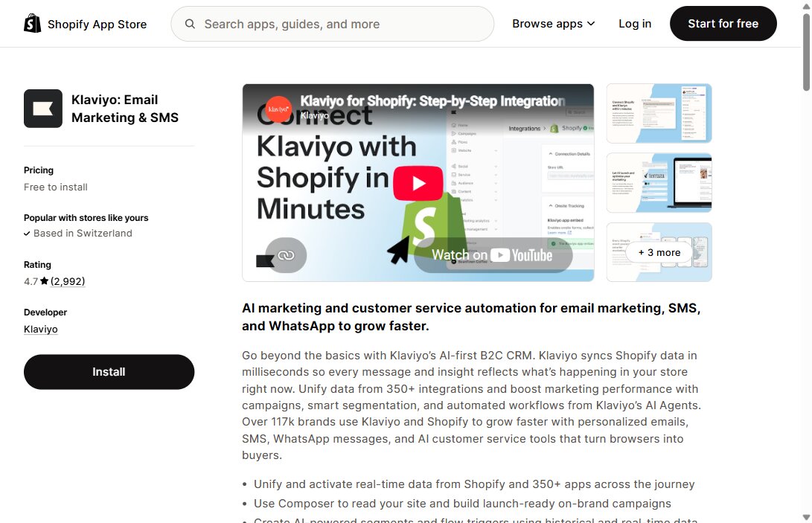The width and height of the screenshot is (812, 523).
Task: Open the video title link Klaviyo for Shopify
Action: coord(432,100)
